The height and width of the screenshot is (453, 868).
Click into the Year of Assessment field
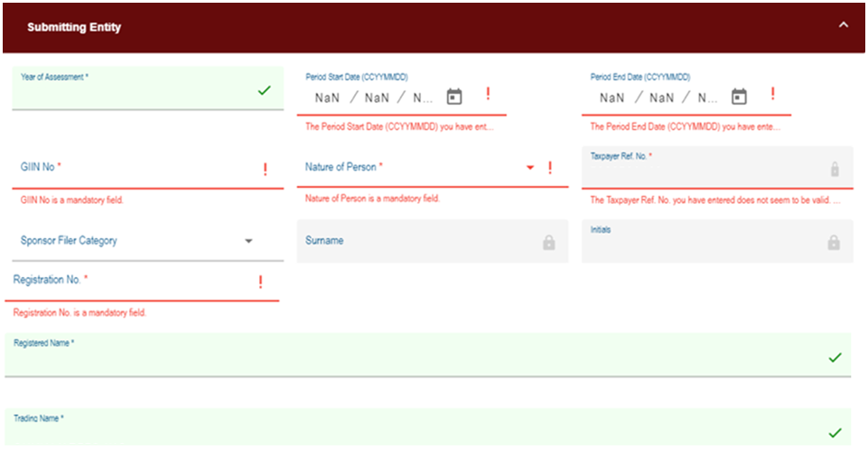(x=135, y=92)
